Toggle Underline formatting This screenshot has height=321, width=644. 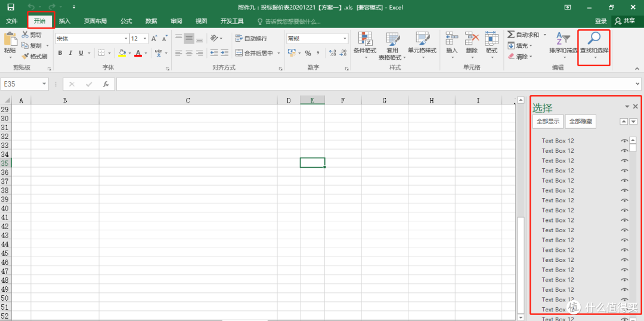tap(80, 53)
